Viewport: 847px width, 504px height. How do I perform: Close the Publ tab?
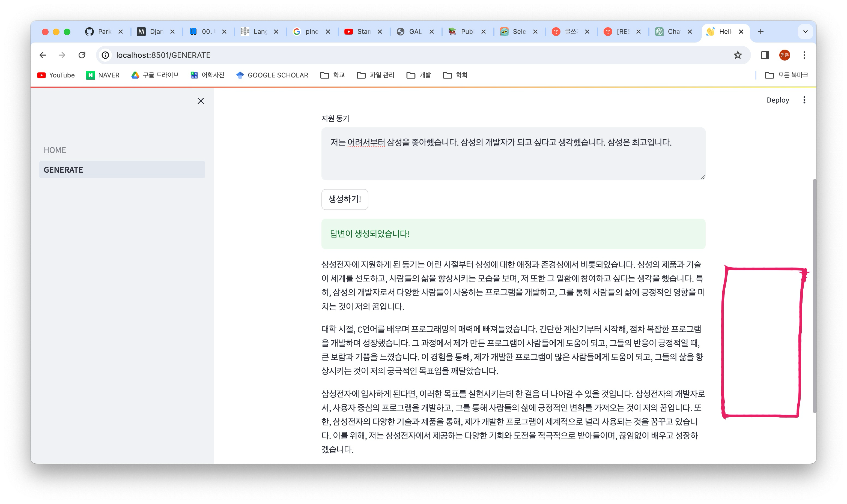pos(484,32)
